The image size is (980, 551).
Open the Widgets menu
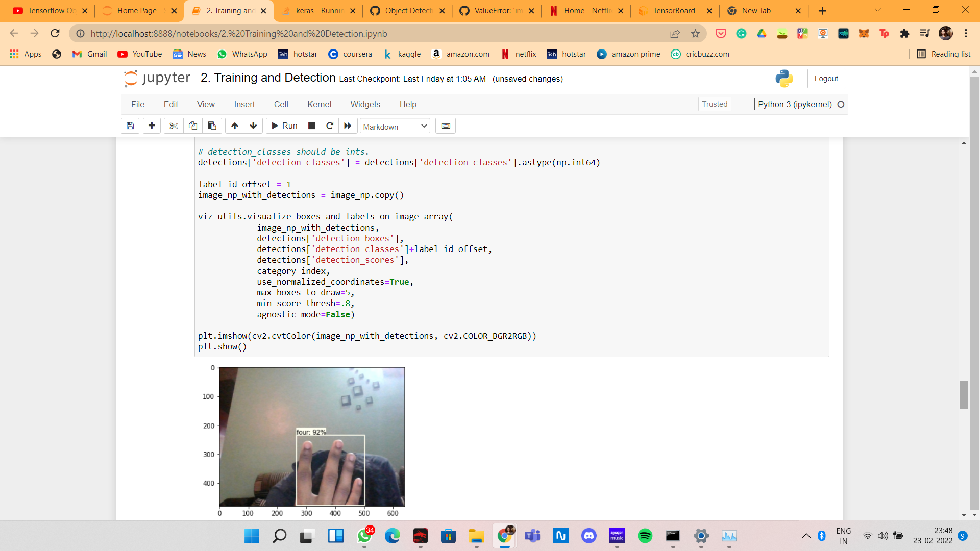tap(365, 104)
